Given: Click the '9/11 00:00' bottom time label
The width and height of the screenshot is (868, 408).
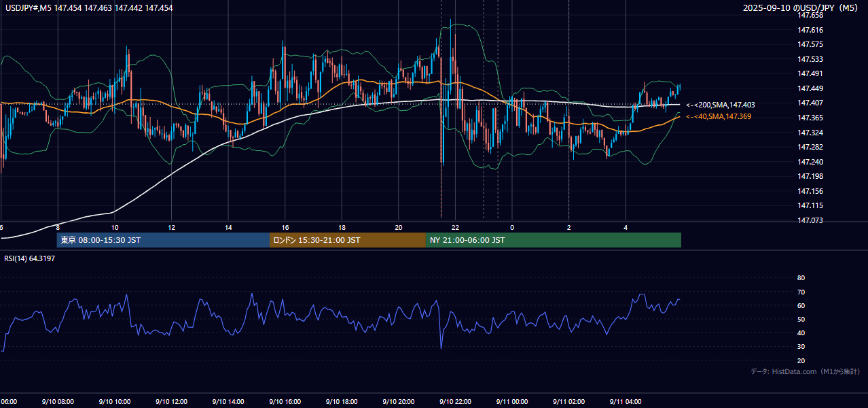Looking at the screenshot, I should coord(512,402).
